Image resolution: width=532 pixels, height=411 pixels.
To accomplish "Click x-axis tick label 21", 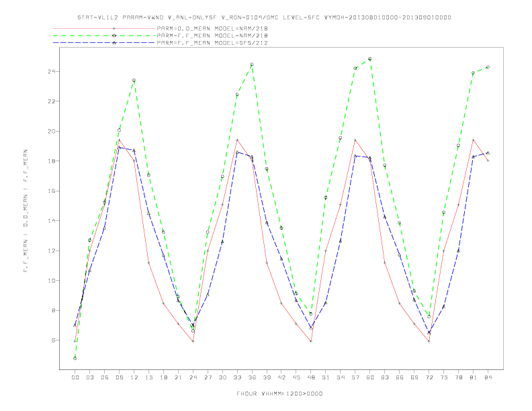I will [178, 377].
